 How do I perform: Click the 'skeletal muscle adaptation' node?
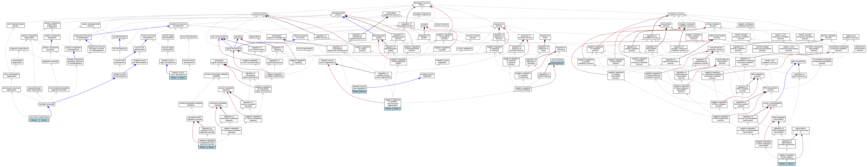coord(427,75)
